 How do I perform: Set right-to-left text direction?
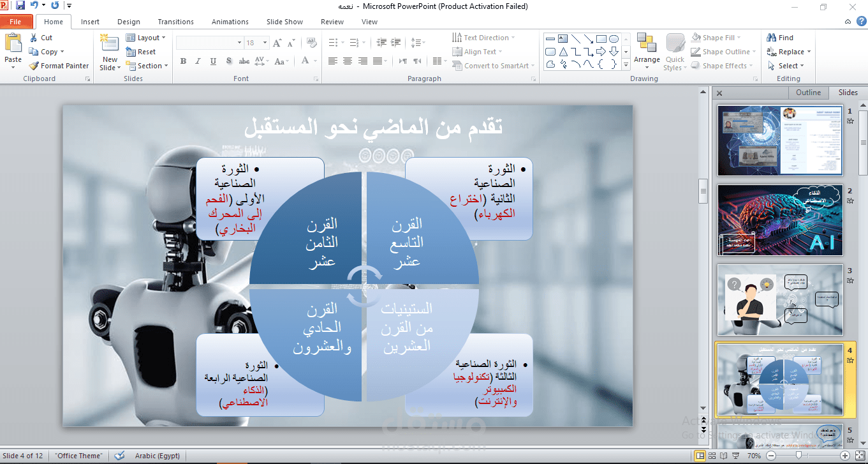coord(417,61)
